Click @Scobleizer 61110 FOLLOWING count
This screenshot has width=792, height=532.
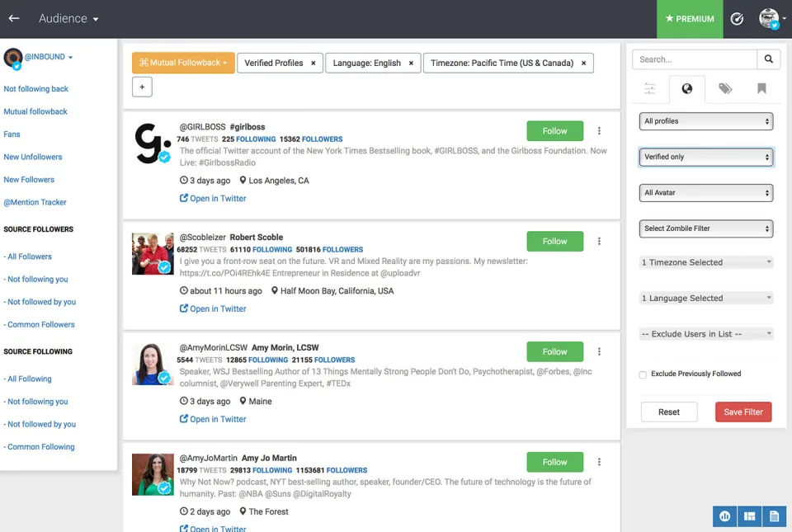point(261,250)
